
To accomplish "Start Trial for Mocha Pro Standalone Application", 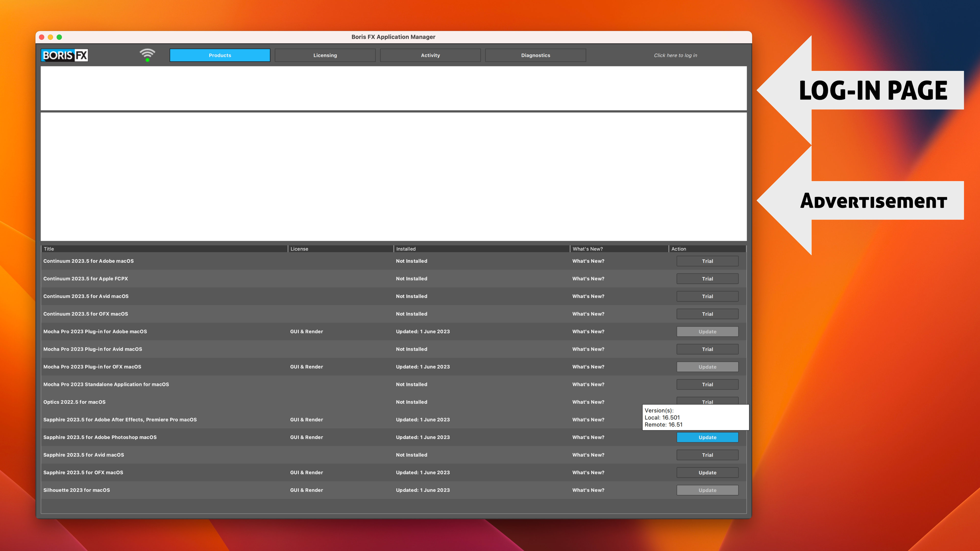I will tap(707, 384).
